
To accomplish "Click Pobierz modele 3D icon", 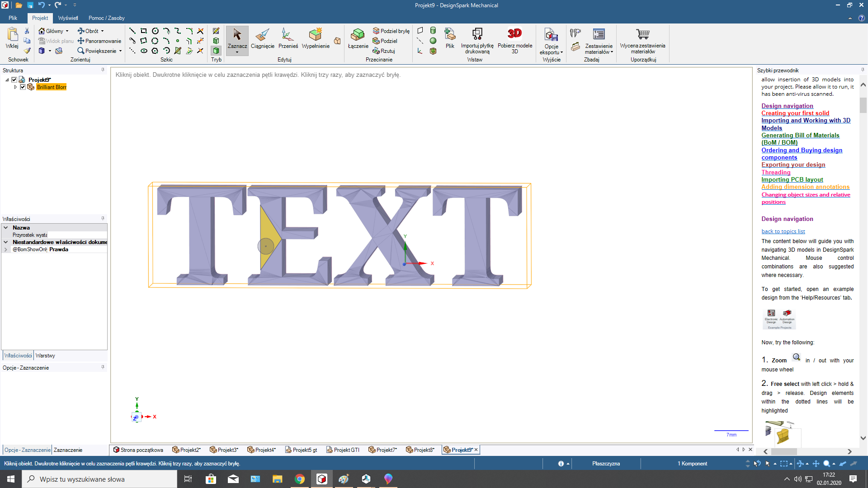I will pos(514,34).
